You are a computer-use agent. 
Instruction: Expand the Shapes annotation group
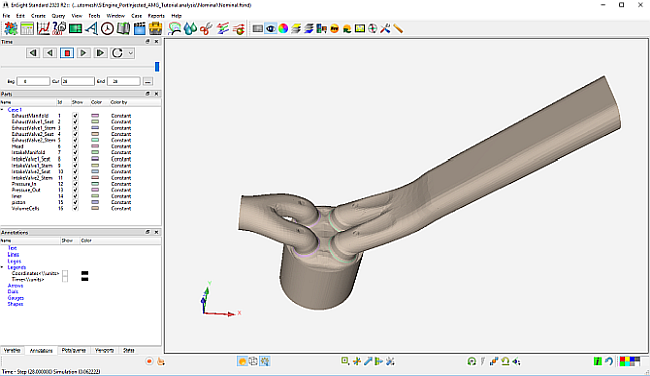click(15, 304)
